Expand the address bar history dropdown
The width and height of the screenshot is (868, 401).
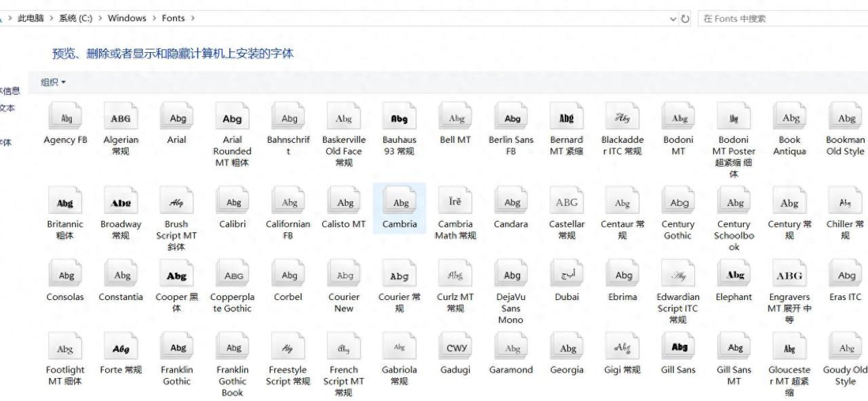673,19
